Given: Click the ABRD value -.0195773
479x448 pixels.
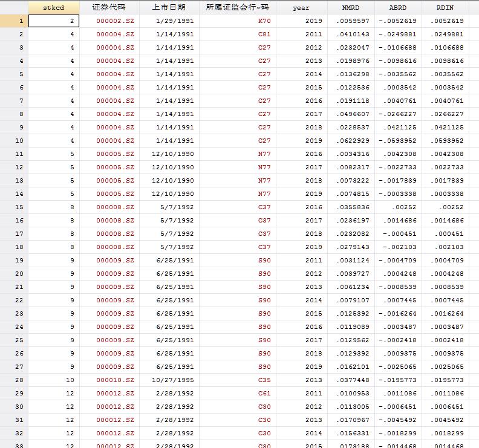Looking at the screenshot, I should click(x=397, y=380).
